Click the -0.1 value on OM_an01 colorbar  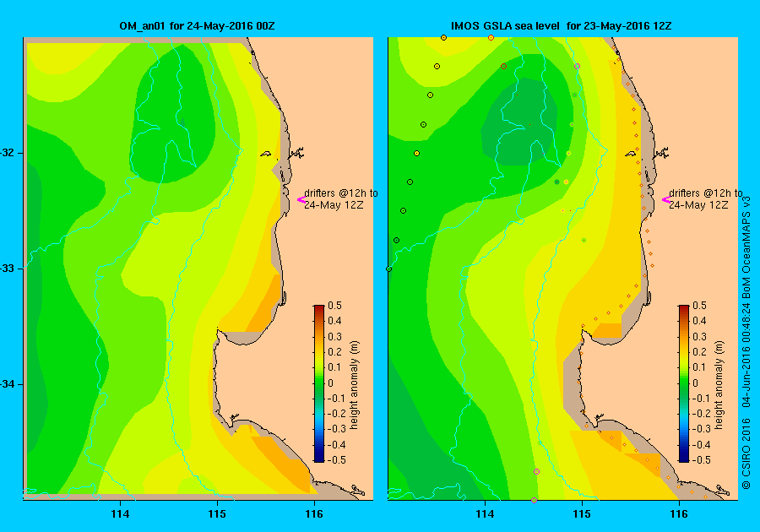tap(336, 399)
